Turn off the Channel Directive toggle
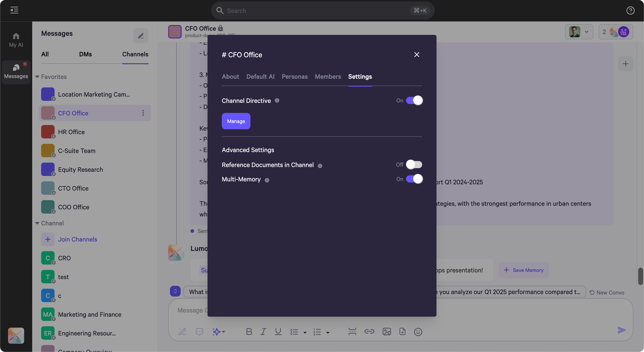Viewport: 644px width, 352px height. pos(414,100)
